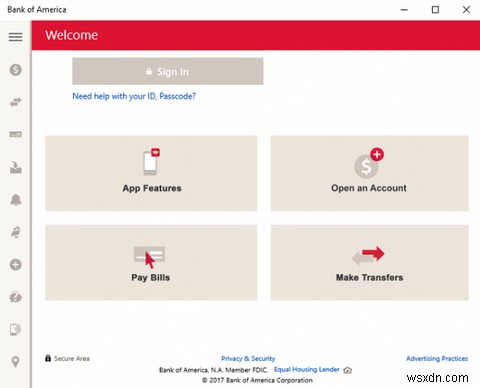
Task: Click dollar plus icon in Open an Account
Action: pyautogui.click(x=369, y=163)
